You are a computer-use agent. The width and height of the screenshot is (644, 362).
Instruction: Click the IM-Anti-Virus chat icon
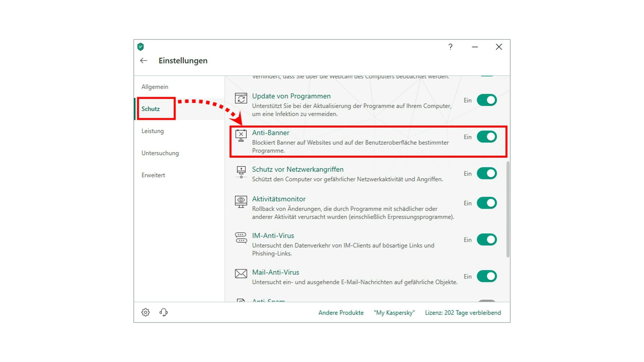(x=241, y=238)
